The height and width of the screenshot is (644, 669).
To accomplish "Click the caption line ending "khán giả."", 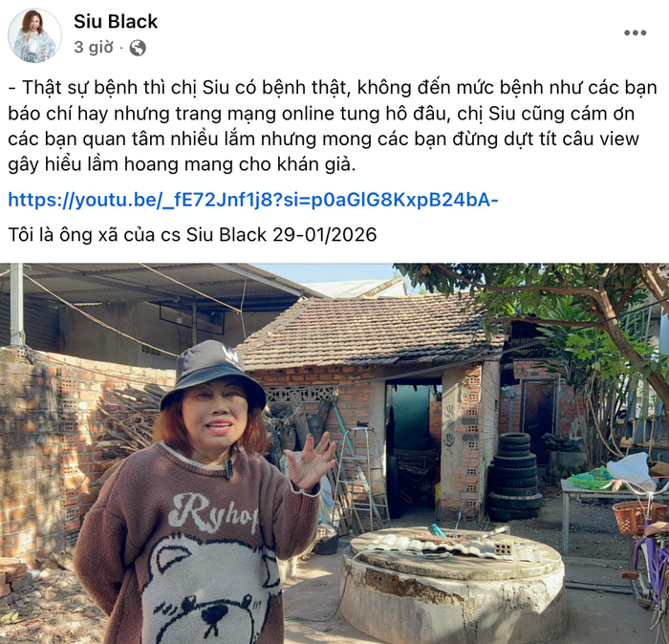I will (182, 164).
